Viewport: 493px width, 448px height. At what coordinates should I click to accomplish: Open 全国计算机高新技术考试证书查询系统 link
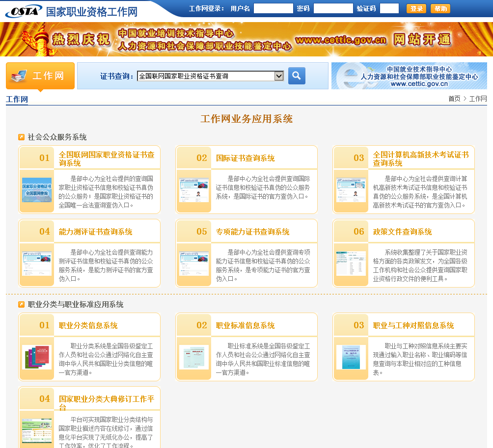point(421,158)
